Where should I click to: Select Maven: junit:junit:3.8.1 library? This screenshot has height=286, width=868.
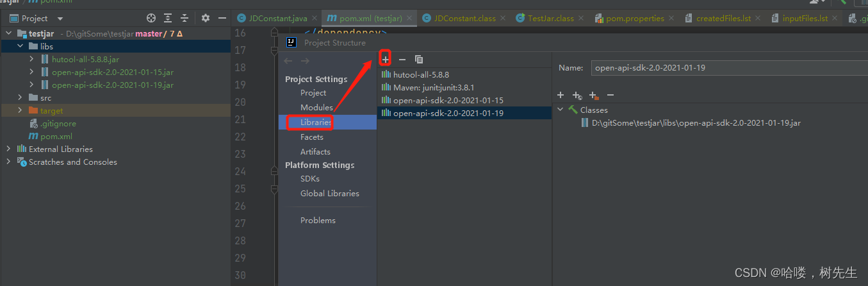(x=464, y=87)
